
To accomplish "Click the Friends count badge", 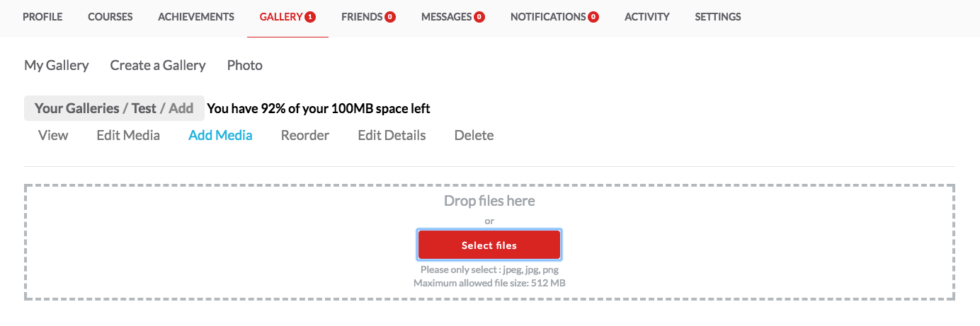I will 390,17.
